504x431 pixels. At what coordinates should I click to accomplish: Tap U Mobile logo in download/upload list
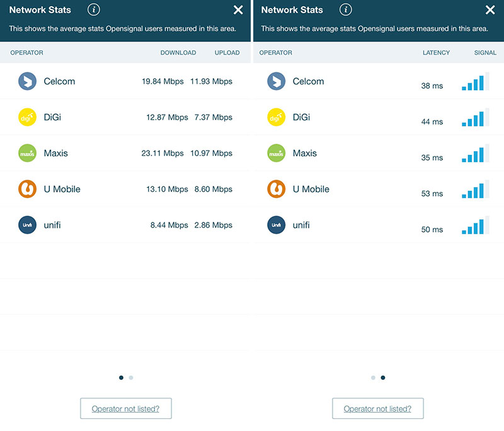[x=27, y=189]
